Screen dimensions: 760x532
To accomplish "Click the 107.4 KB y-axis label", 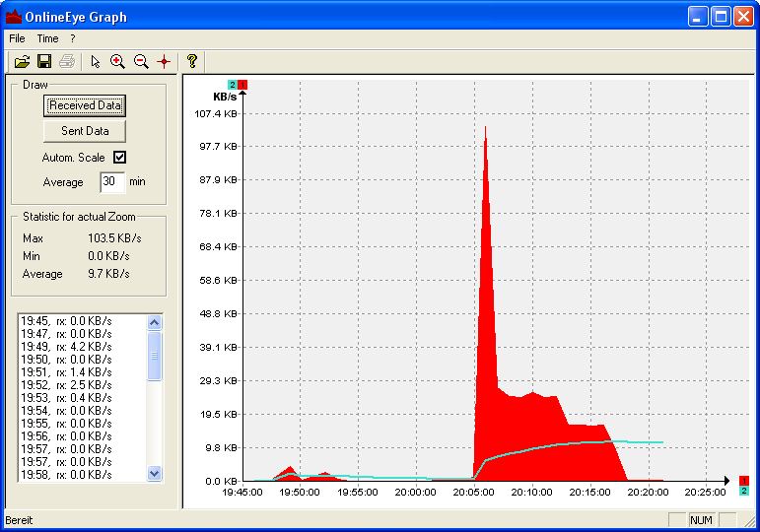I will tap(216, 114).
